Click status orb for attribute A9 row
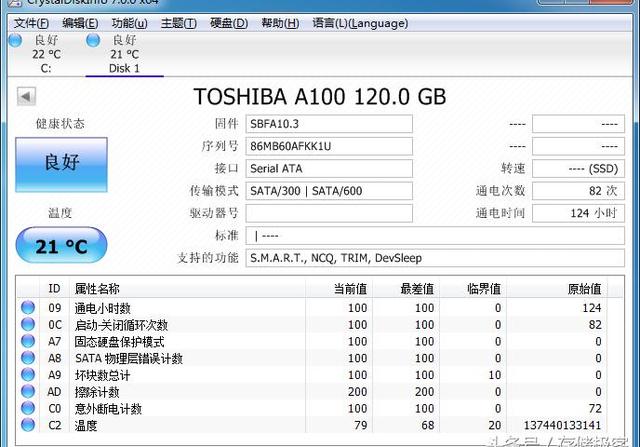The width and height of the screenshot is (640, 447). [28, 375]
